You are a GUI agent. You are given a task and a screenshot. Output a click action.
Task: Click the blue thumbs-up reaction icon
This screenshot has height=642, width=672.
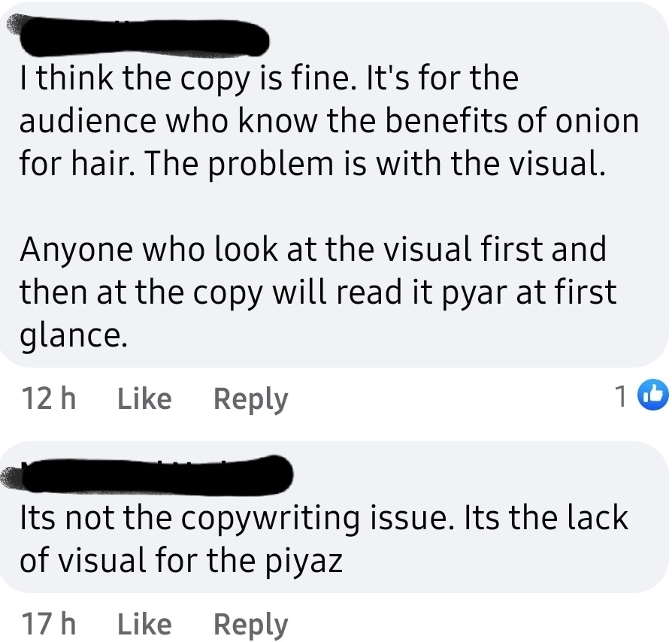coord(653,395)
